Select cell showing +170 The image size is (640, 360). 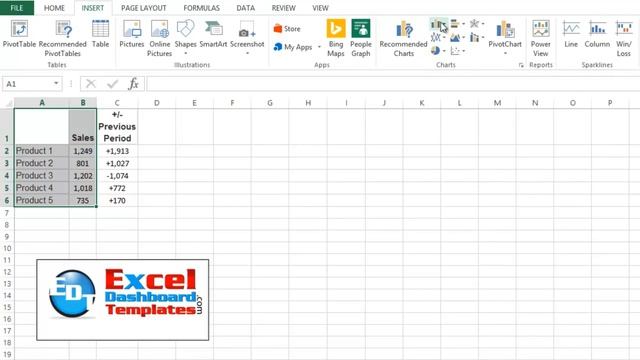click(117, 200)
